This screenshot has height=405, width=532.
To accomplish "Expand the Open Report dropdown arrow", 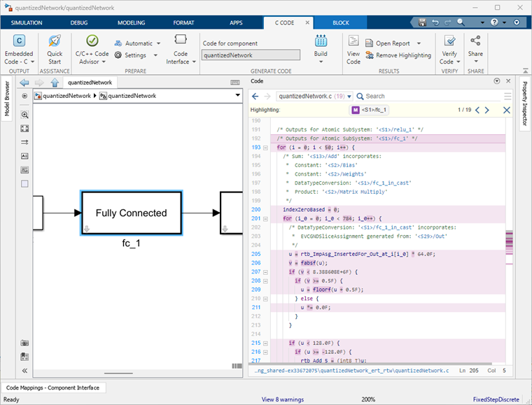I will coord(417,43).
